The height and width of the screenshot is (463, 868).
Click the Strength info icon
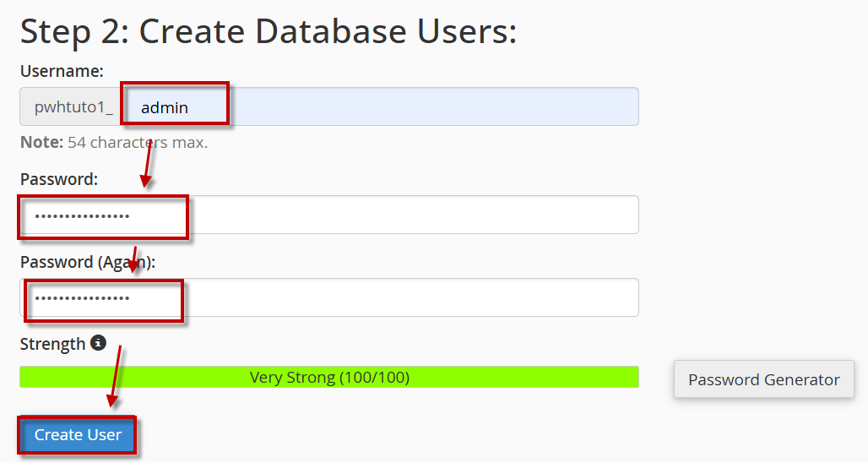click(99, 343)
